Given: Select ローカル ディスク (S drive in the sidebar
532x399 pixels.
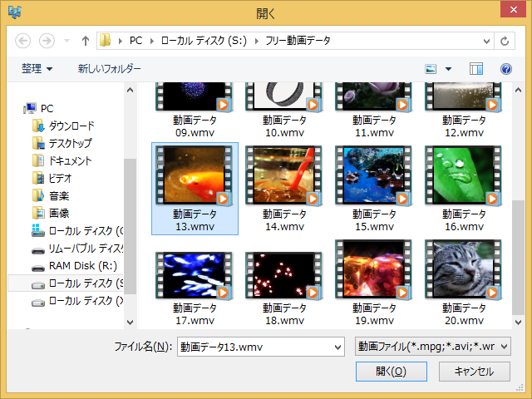Looking at the screenshot, I should [x=66, y=283].
